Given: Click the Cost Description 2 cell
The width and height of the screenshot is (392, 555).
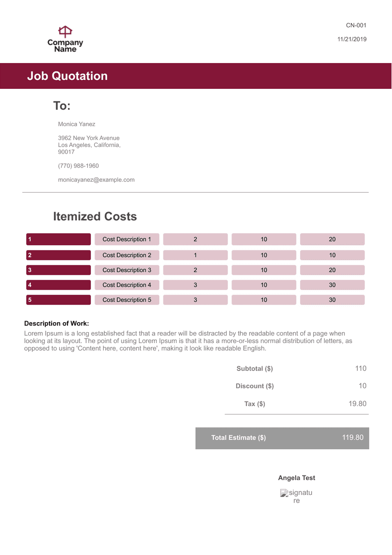Looking at the screenshot, I should click(x=127, y=255).
